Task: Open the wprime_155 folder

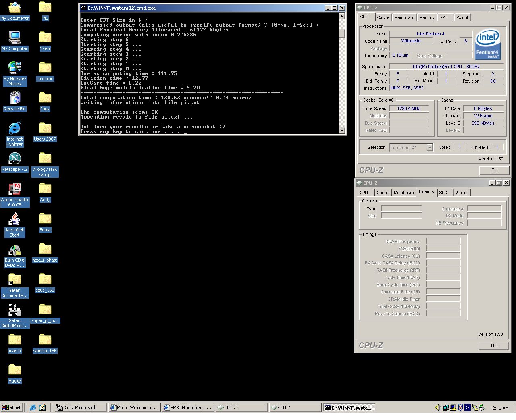Action: 45,343
